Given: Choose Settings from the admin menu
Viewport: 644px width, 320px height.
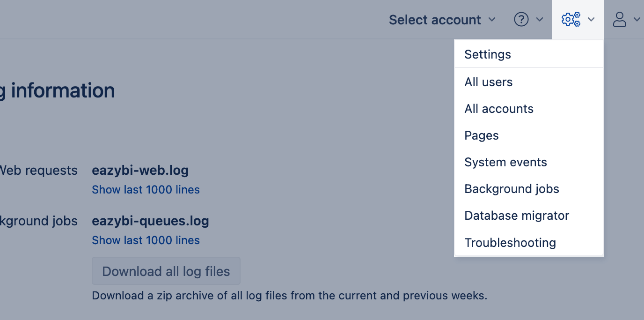Looking at the screenshot, I should pyautogui.click(x=488, y=54).
